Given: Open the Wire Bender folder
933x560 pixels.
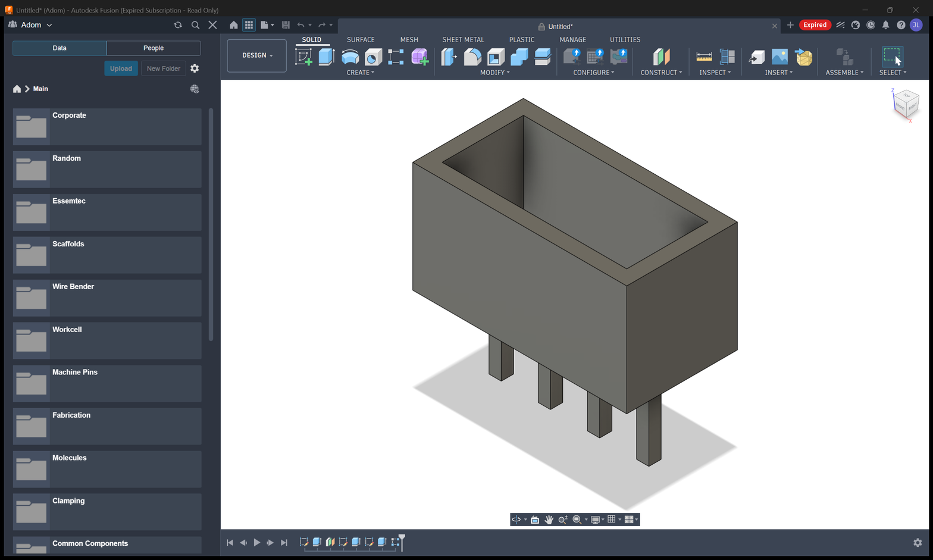Looking at the screenshot, I should pos(107,298).
